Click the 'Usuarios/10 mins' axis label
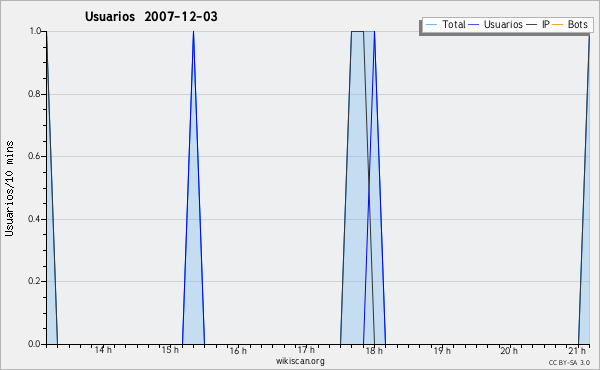600x370 pixels. point(9,189)
